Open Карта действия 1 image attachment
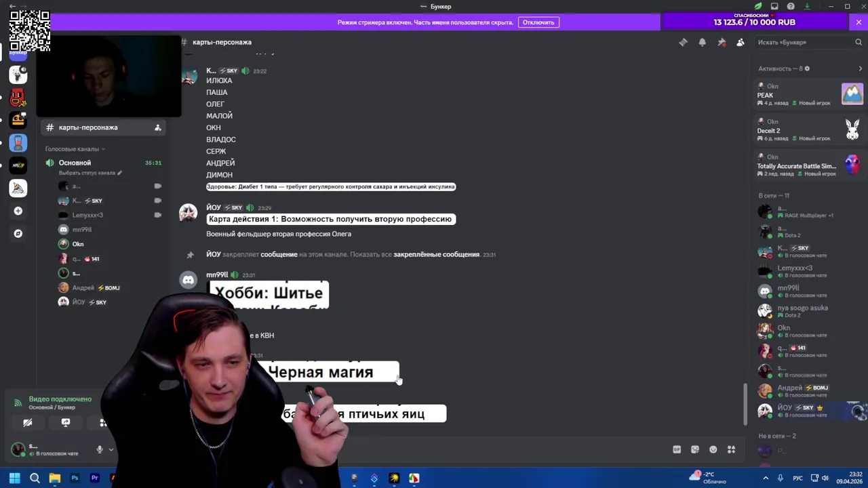Viewport: 868px width, 488px height. pyautogui.click(x=331, y=219)
